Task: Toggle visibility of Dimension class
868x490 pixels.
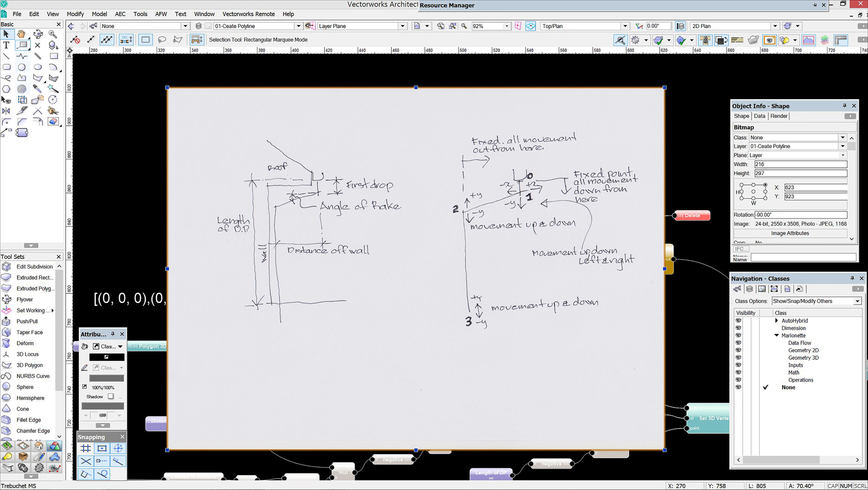Action: (x=738, y=328)
